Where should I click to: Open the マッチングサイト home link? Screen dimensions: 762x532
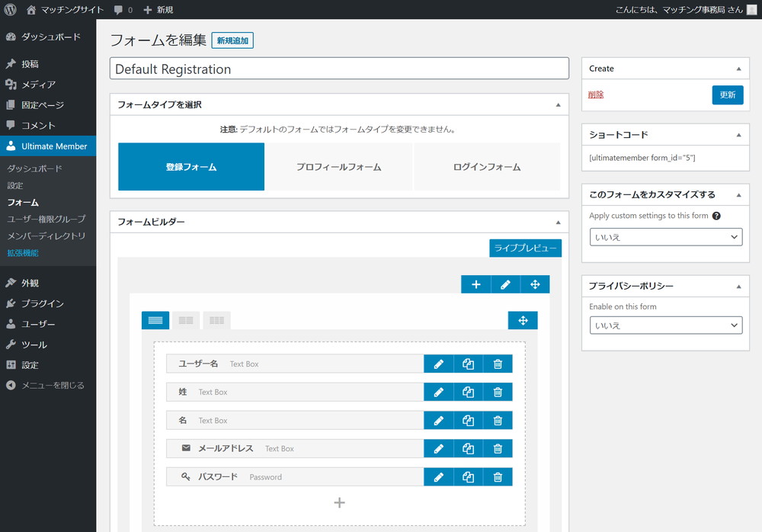coord(65,10)
